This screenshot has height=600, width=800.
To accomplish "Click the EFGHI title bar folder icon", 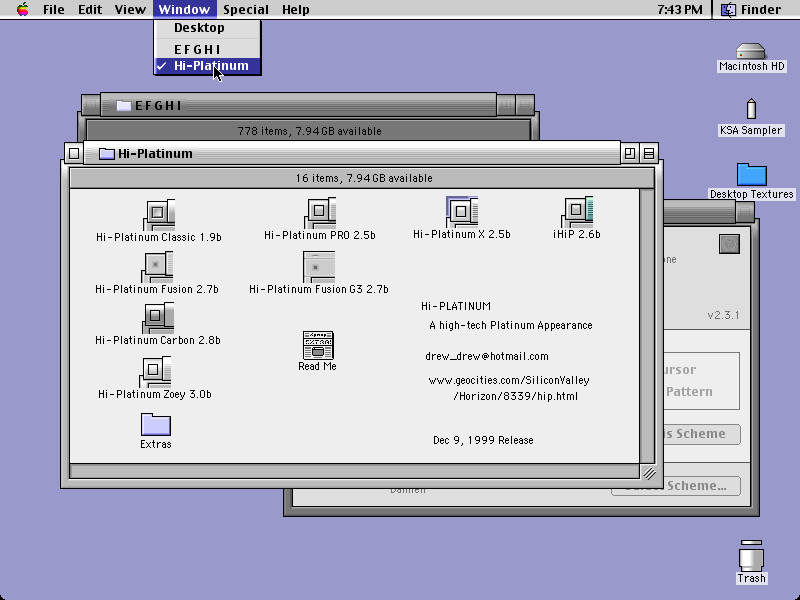I will (123, 106).
